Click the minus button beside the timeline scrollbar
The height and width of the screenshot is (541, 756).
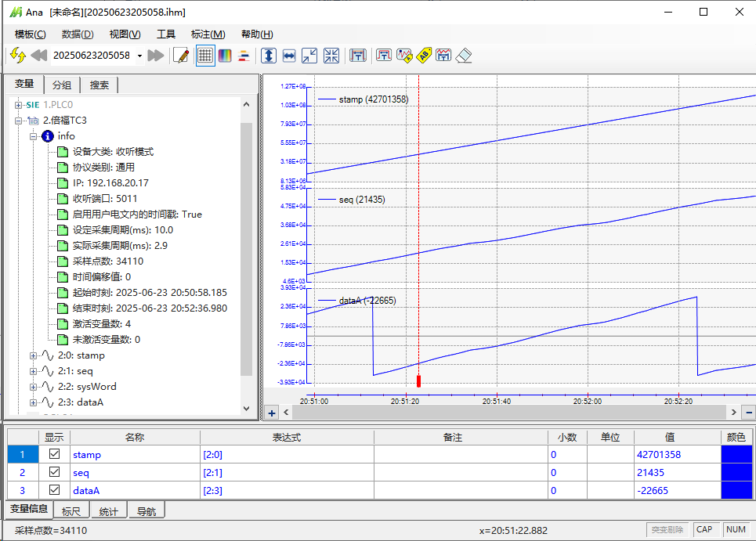pos(749,413)
